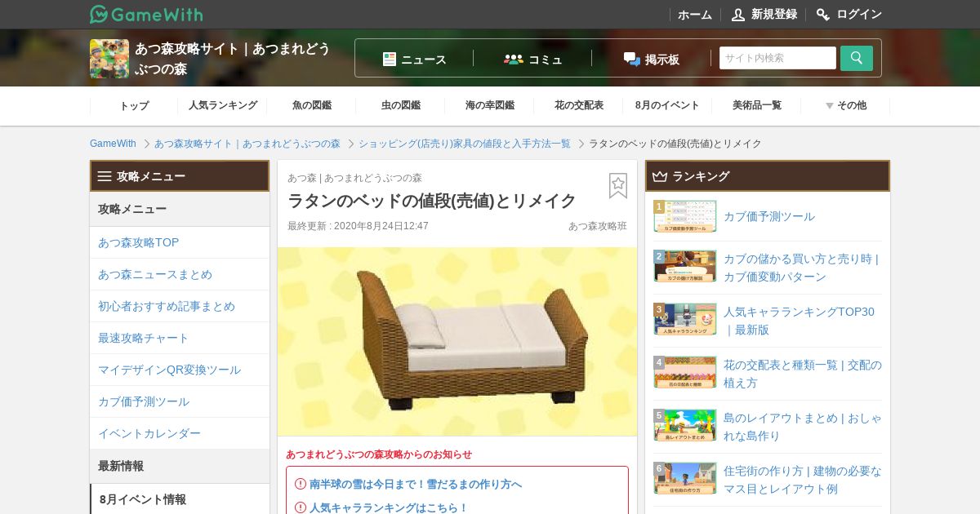Open the 8月のイベント navigation tab

pos(667,105)
